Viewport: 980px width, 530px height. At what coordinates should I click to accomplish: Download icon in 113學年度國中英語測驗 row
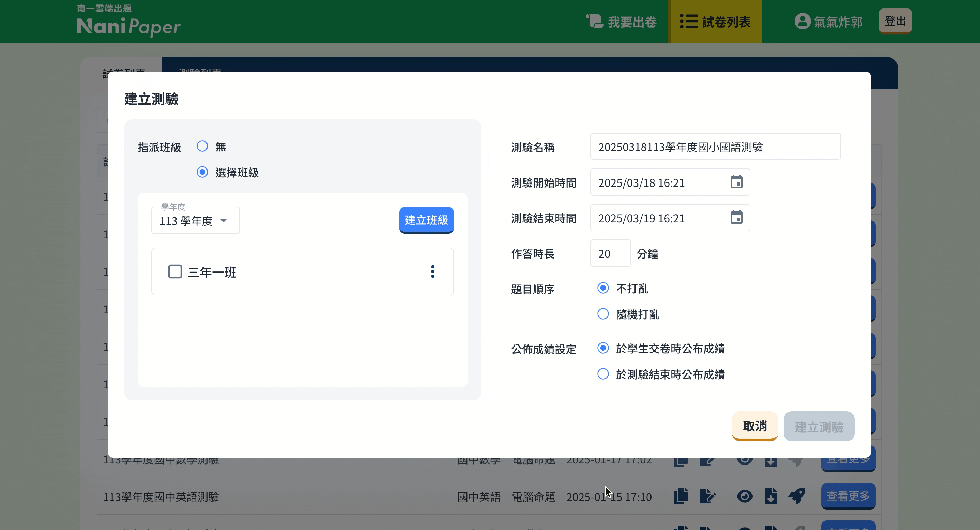pos(771,497)
